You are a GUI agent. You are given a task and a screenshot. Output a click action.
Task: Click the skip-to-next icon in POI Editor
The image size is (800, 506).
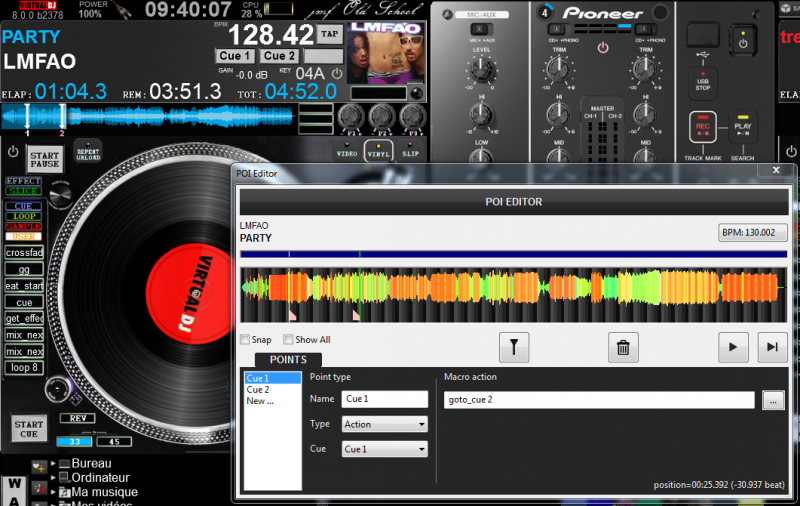(x=771, y=347)
